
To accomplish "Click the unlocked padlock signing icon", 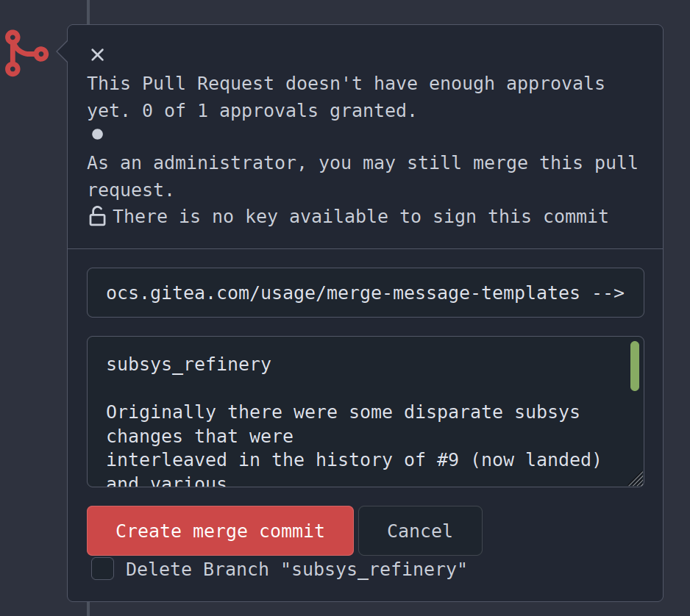I will pyautogui.click(x=97, y=216).
